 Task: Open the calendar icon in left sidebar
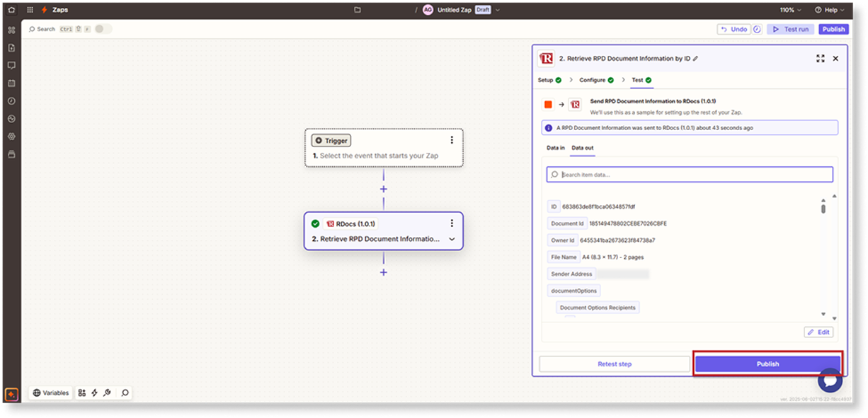[11, 83]
